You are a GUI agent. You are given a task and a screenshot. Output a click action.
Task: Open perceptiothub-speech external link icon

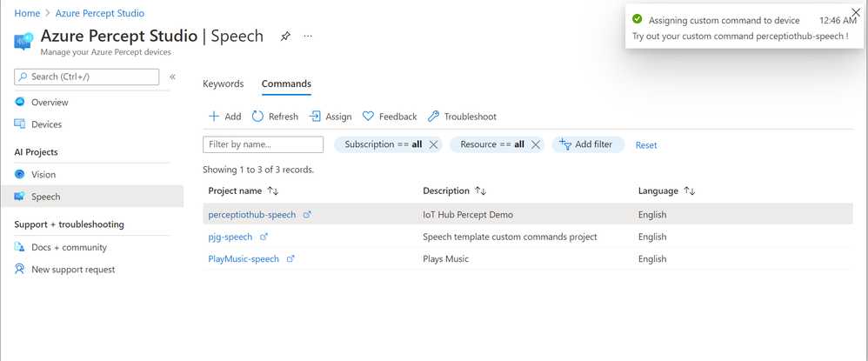(x=307, y=215)
